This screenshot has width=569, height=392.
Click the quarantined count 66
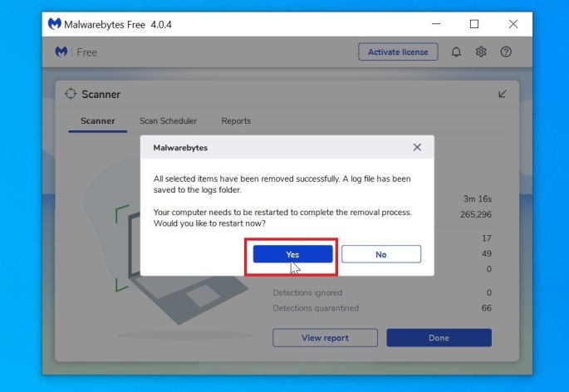(486, 308)
